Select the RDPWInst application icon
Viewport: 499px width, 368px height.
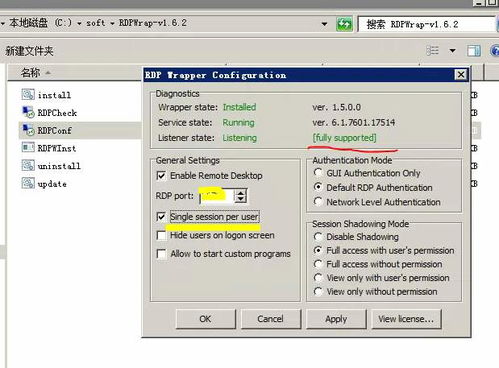[28, 148]
